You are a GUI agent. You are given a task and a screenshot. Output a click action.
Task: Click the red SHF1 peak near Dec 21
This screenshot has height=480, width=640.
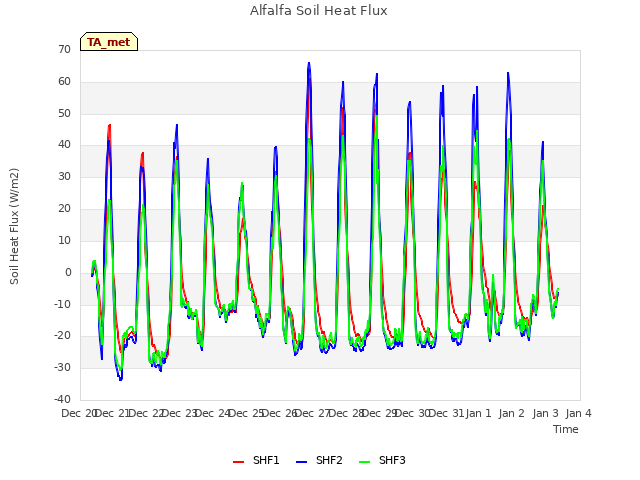click(x=109, y=125)
